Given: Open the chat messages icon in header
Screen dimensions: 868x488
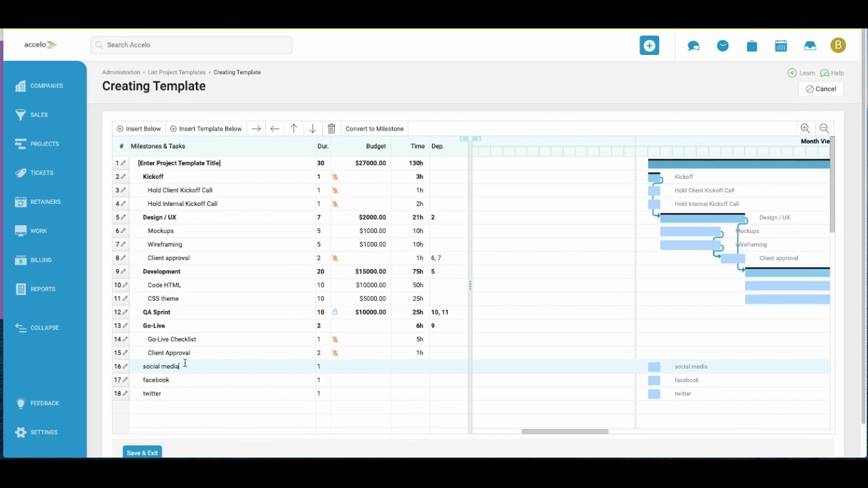Looking at the screenshot, I should [693, 46].
